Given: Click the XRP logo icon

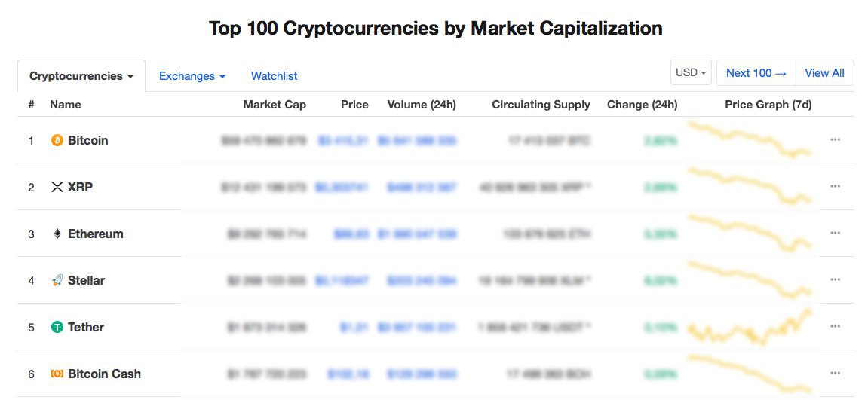Looking at the screenshot, I should point(57,187).
